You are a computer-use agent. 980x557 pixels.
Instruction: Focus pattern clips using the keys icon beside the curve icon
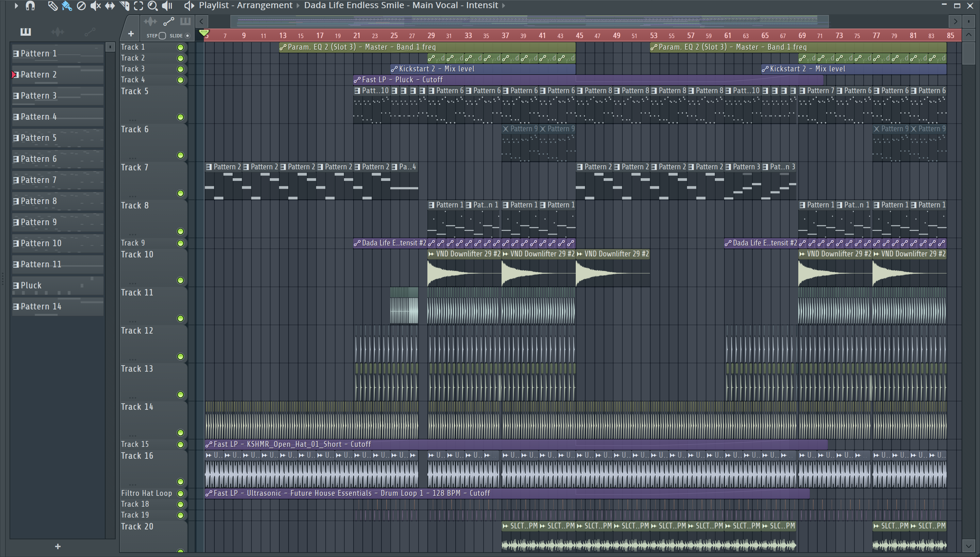point(185,21)
